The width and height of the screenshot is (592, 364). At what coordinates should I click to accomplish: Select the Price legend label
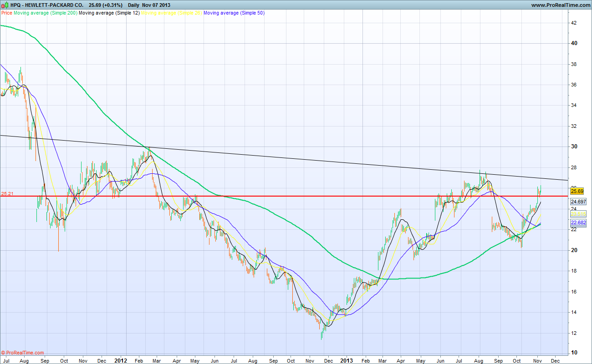pos(7,13)
